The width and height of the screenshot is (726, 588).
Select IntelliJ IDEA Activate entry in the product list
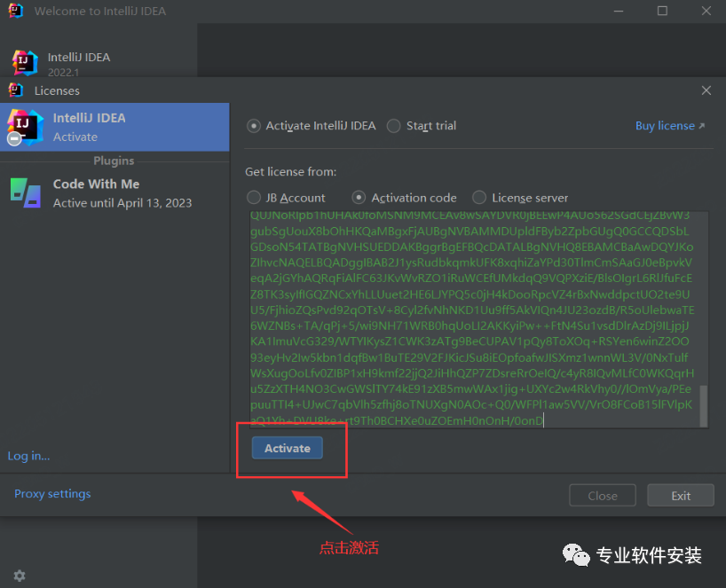114,127
